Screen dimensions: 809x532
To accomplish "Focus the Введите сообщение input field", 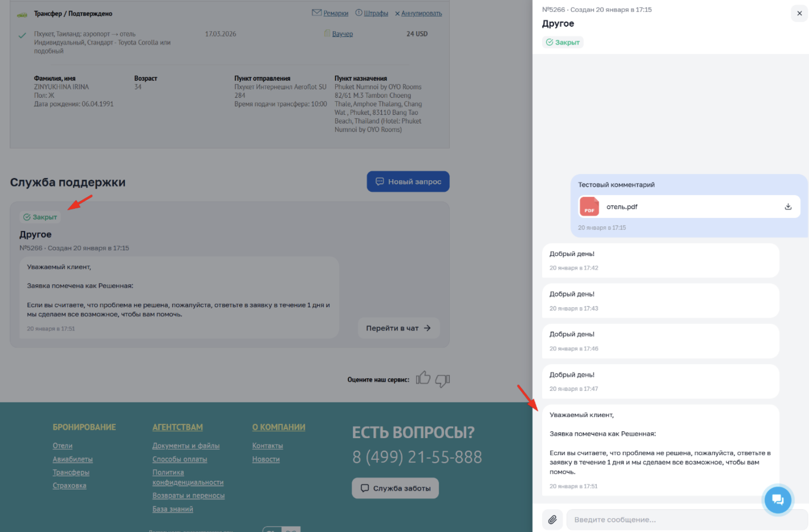I will (683, 519).
